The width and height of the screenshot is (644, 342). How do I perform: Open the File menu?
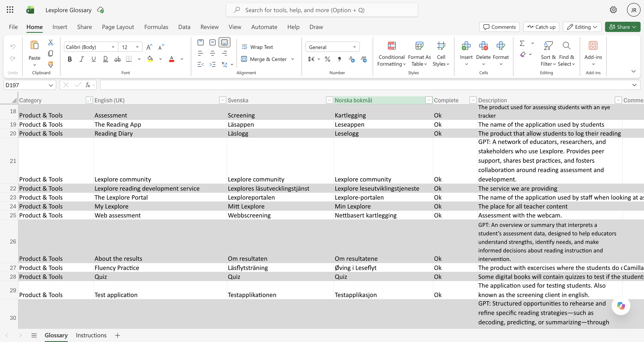tap(13, 27)
